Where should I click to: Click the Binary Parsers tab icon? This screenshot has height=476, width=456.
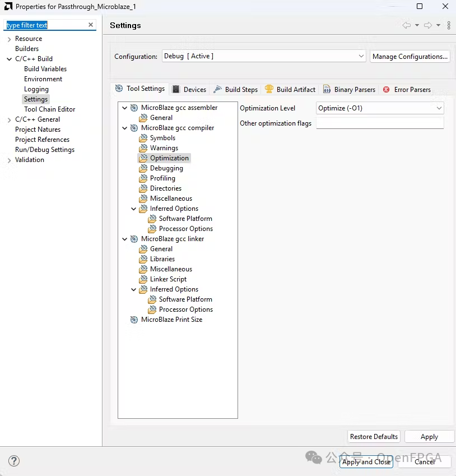[327, 89]
